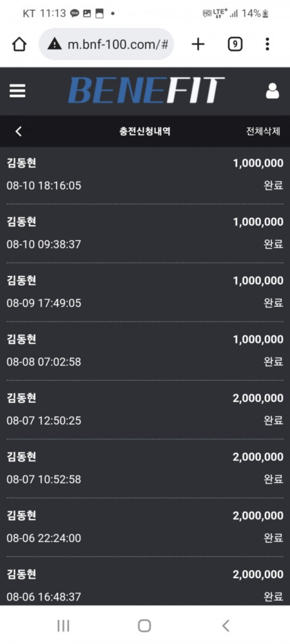Tap the not-secure warning triangle icon
Viewport: 290px width, 644px height.
pyautogui.click(x=55, y=44)
